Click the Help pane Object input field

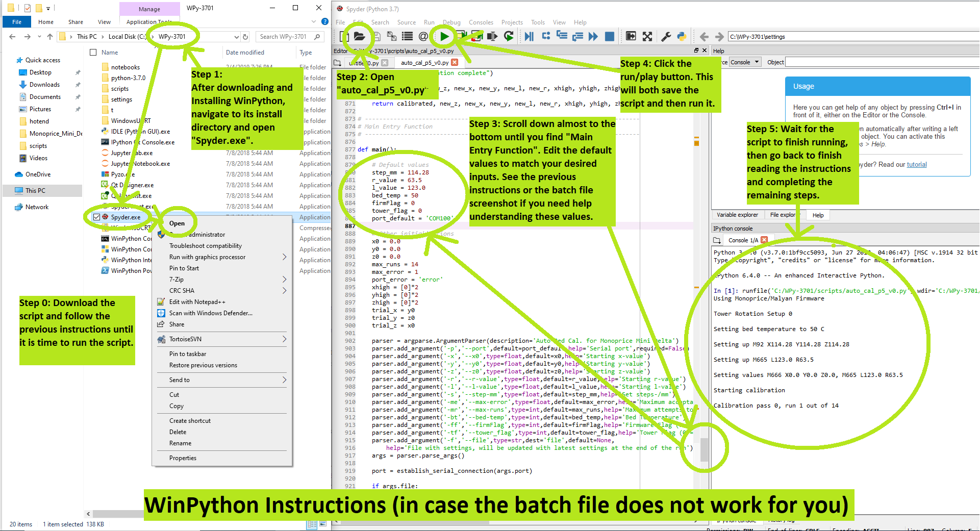point(882,62)
